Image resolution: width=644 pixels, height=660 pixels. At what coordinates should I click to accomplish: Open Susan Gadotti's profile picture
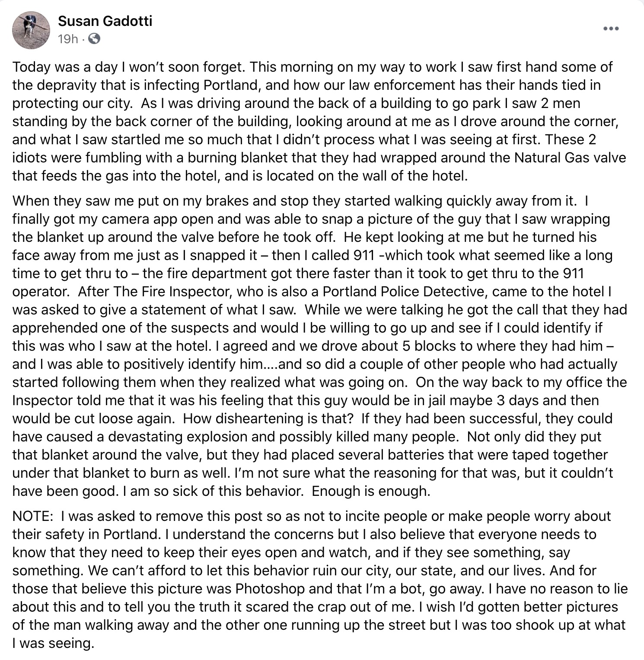tap(31, 30)
